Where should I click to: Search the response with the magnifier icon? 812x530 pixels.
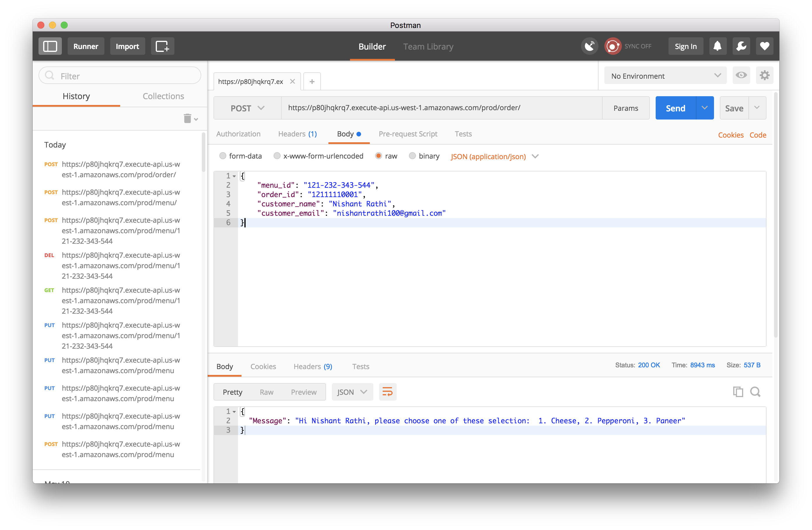pos(755,392)
